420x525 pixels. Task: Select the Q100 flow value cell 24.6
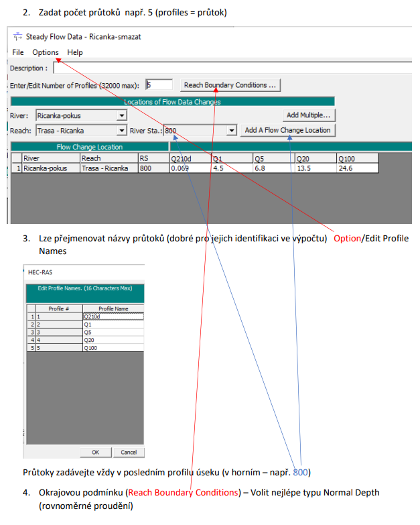click(357, 168)
